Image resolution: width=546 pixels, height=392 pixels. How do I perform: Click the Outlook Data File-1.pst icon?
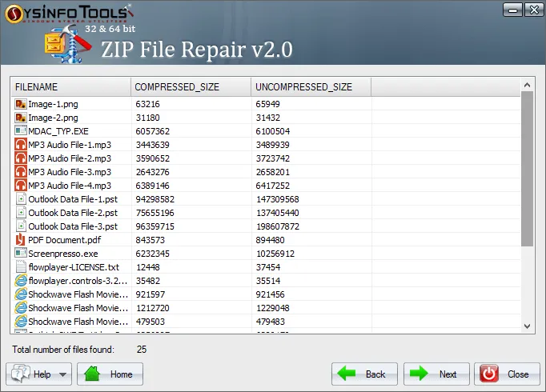point(21,199)
